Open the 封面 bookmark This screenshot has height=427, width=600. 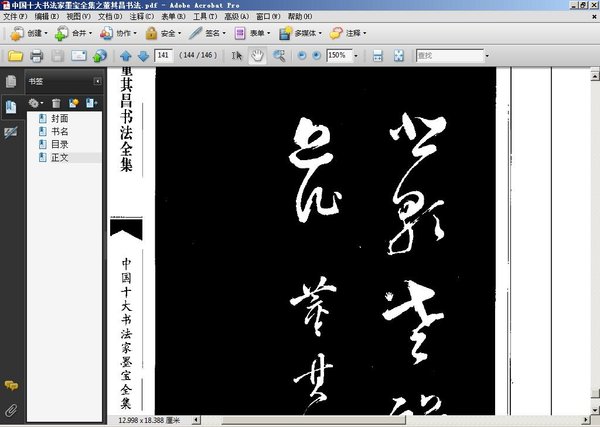(59, 119)
